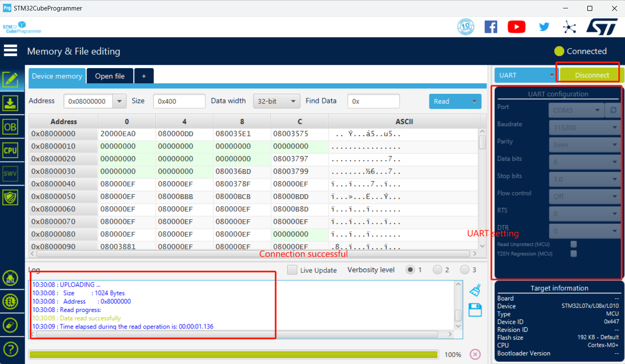Switch to the Device memory tab
The image size is (625, 364).
57,76
